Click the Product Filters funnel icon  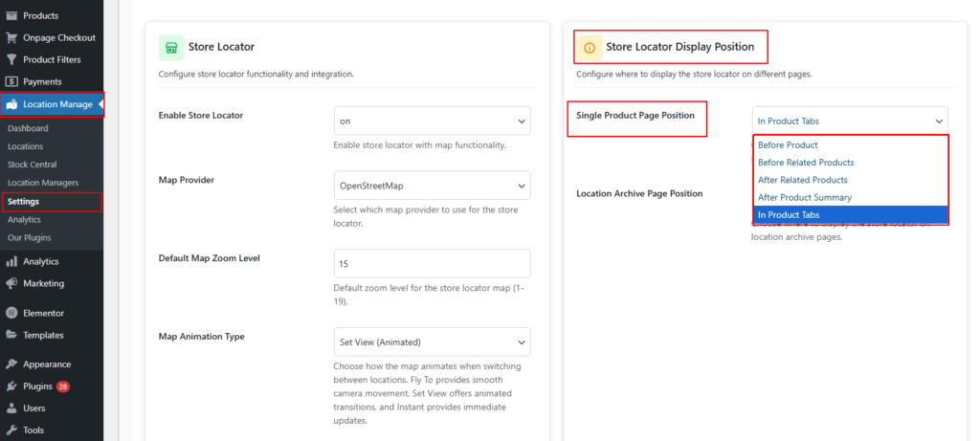[11, 59]
